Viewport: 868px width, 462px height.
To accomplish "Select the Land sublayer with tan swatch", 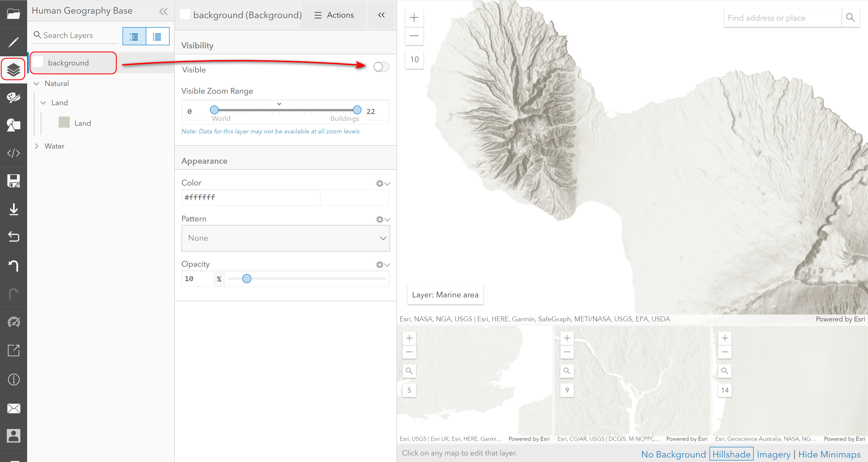I will coord(75,123).
